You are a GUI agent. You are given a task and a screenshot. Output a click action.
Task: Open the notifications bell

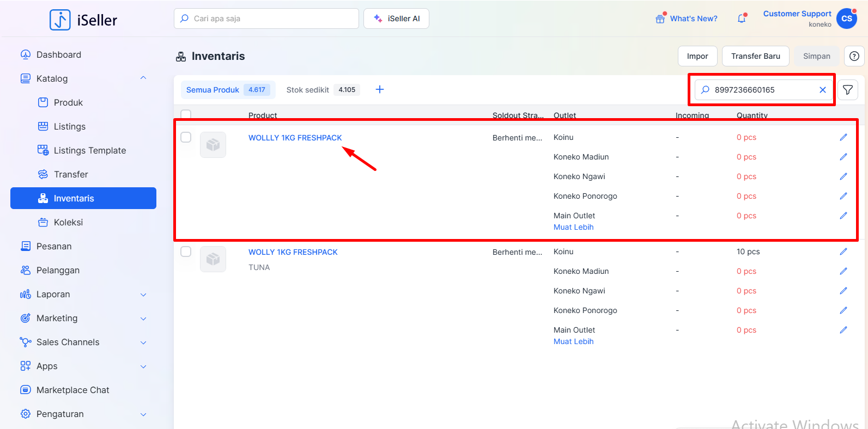pos(742,19)
